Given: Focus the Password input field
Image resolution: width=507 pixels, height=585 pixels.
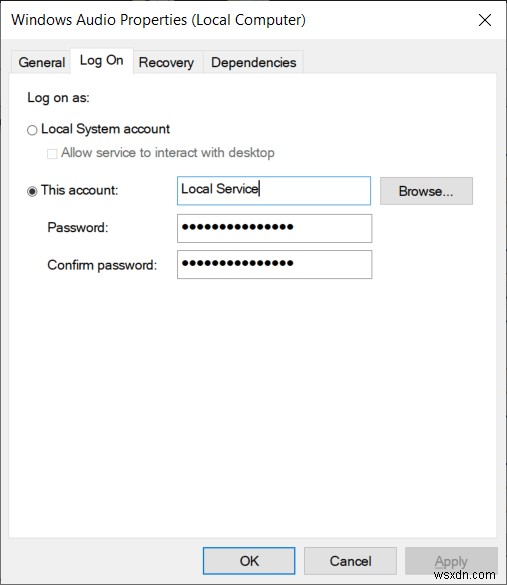Looking at the screenshot, I should pyautogui.click(x=275, y=228).
